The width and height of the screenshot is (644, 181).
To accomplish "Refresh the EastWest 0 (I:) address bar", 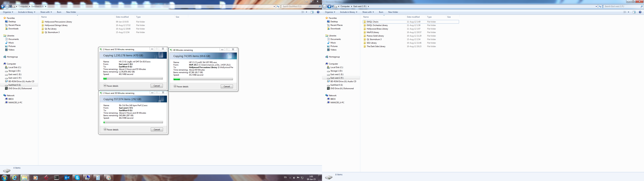I will tap(278, 7).
